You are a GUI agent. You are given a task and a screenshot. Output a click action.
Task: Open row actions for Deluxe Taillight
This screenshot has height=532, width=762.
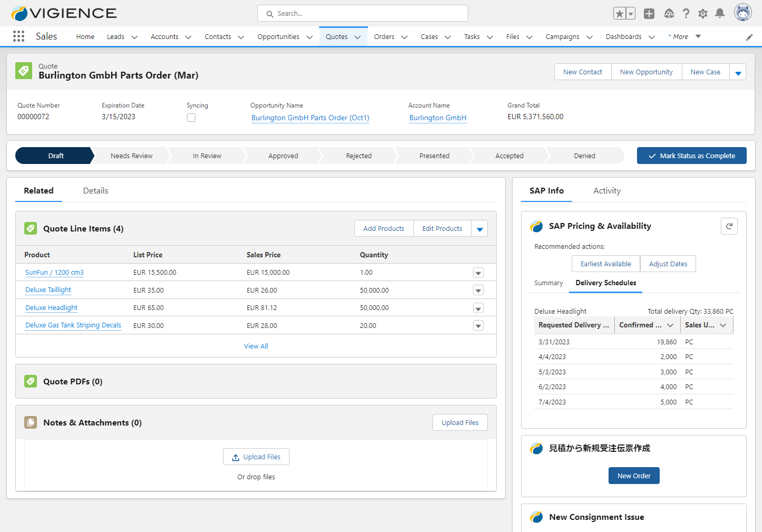pyautogui.click(x=478, y=291)
